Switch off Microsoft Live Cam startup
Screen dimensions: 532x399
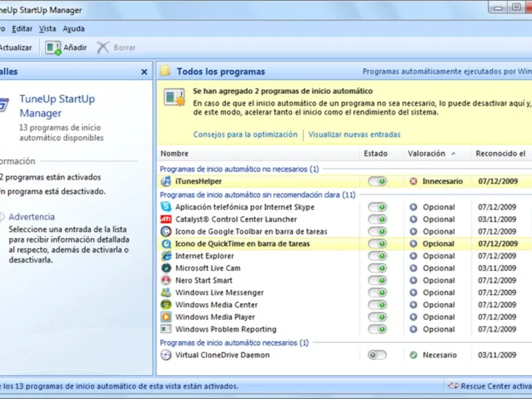click(x=377, y=268)
